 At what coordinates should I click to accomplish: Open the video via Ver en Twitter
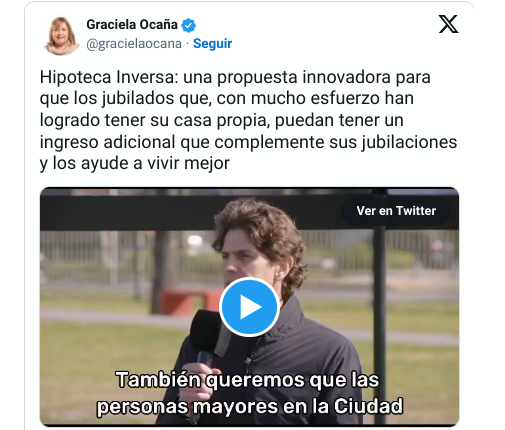[x=396, y=211]
